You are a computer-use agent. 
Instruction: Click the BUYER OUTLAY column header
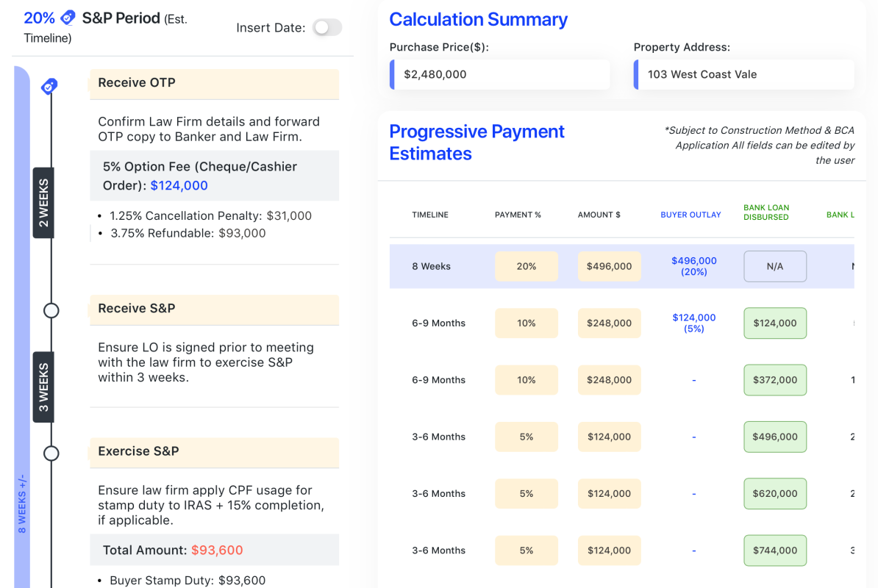click(x=690, y=215)
